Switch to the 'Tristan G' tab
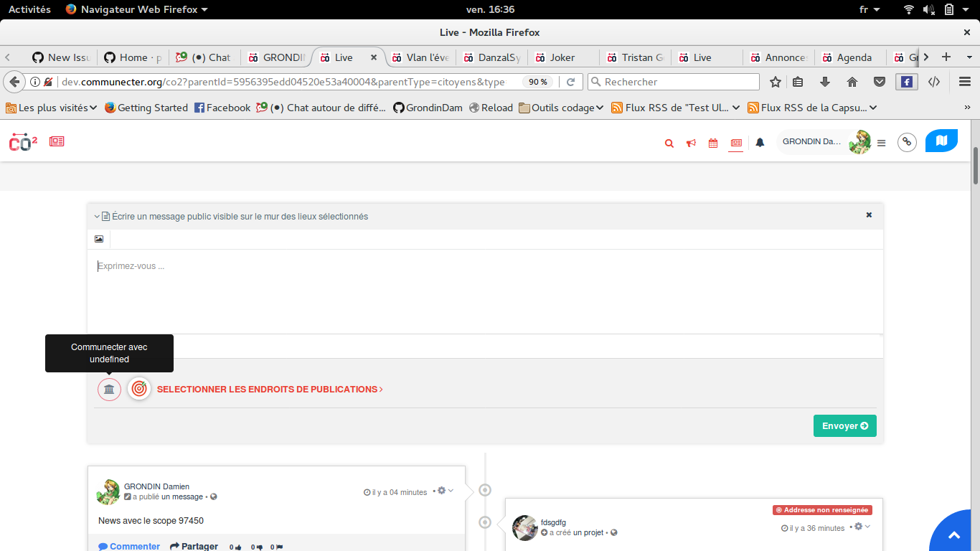 635,57
